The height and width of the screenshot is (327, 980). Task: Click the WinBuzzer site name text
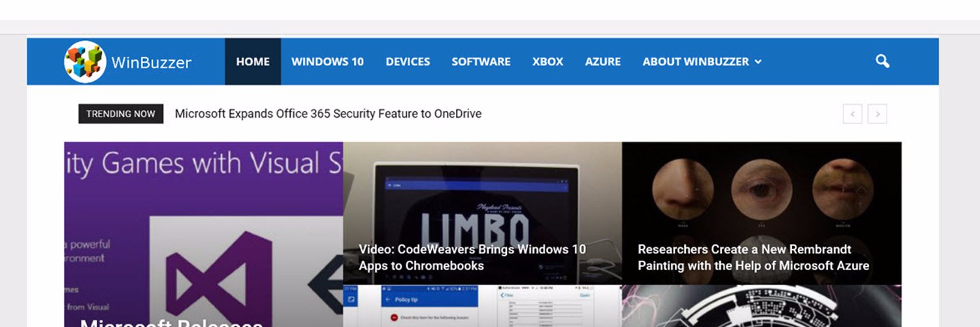[152, 63]
